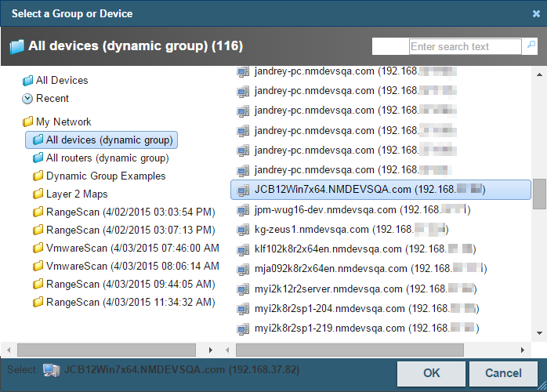Viewport: 547px width, 392px height.
Task: Select device jpm-wug16-dev.nmdevsqa.com
Action: click(363, 210)
